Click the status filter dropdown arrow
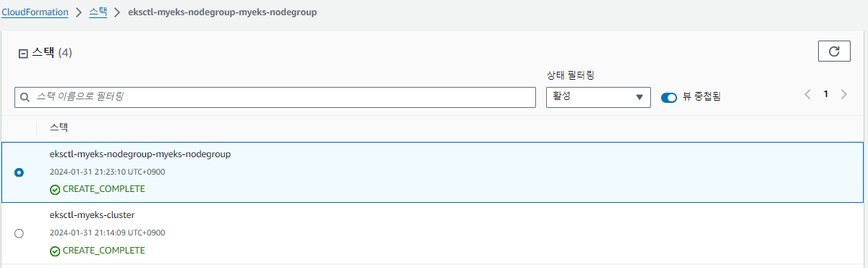868x268 pixels. (x=639, y=98)
